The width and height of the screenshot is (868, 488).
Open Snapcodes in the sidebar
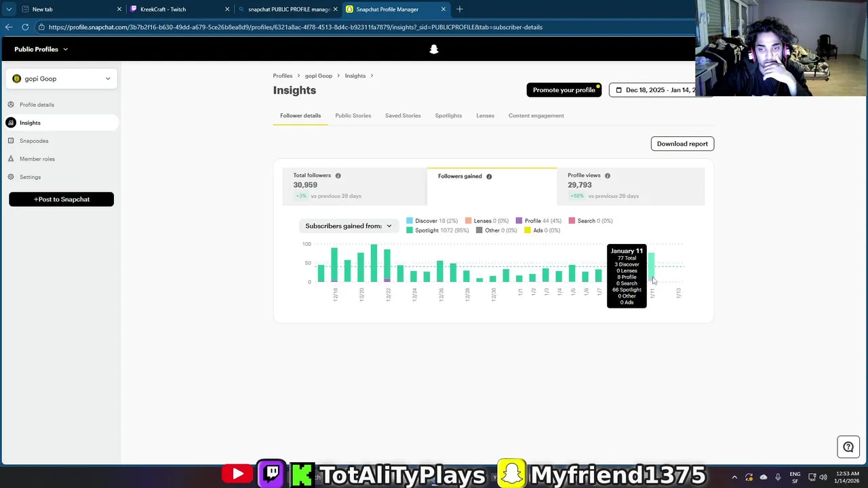60,141
